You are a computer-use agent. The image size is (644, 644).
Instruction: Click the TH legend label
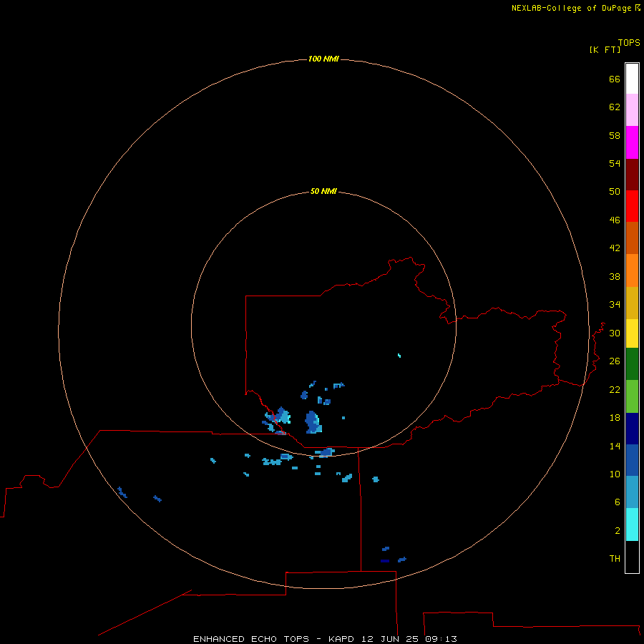pyautogui.click(x=615, y=558)
